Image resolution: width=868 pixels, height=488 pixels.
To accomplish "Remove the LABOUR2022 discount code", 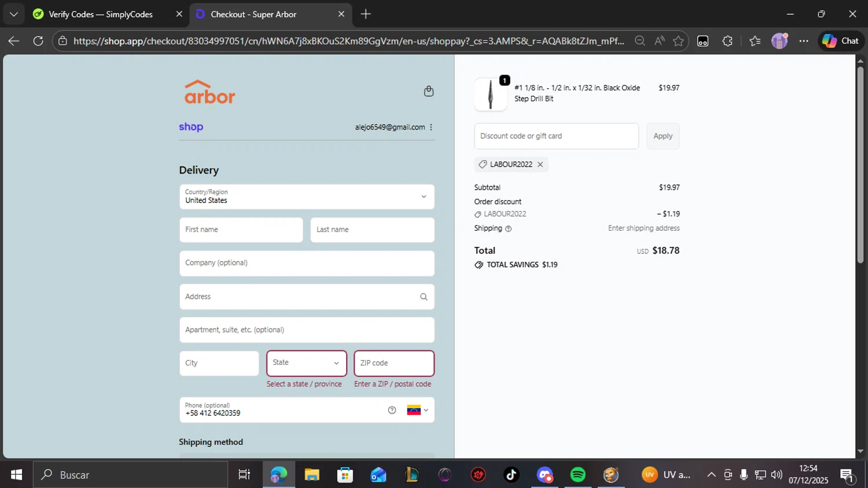I will click(540, 165).
